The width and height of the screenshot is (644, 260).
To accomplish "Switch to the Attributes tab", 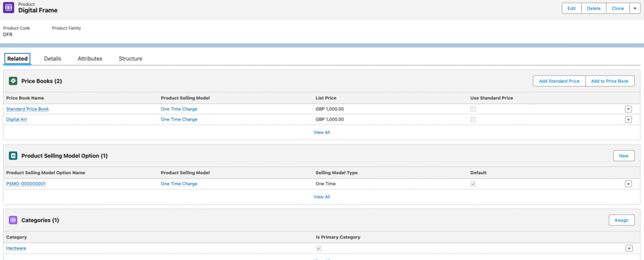I will tap(90, 58).
